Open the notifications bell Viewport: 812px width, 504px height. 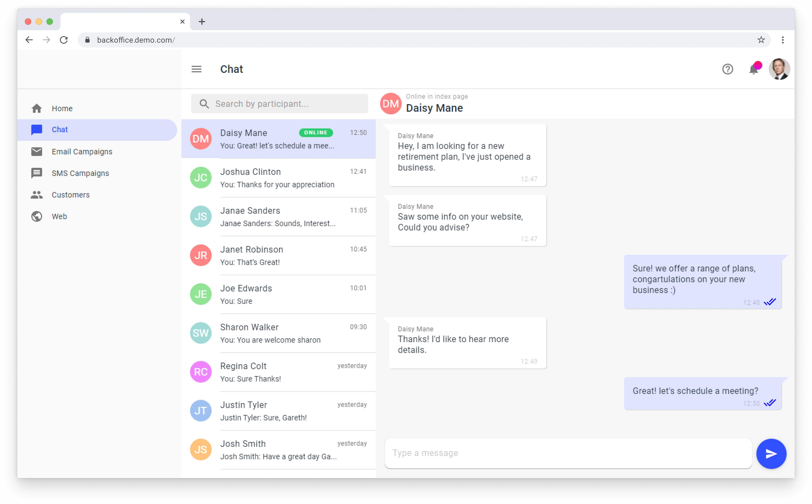[754, 68]
